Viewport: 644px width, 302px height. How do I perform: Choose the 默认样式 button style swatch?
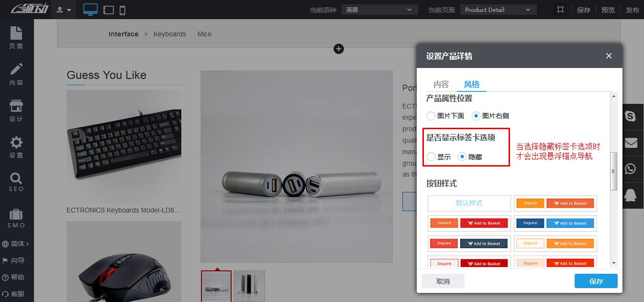(469, 203)
